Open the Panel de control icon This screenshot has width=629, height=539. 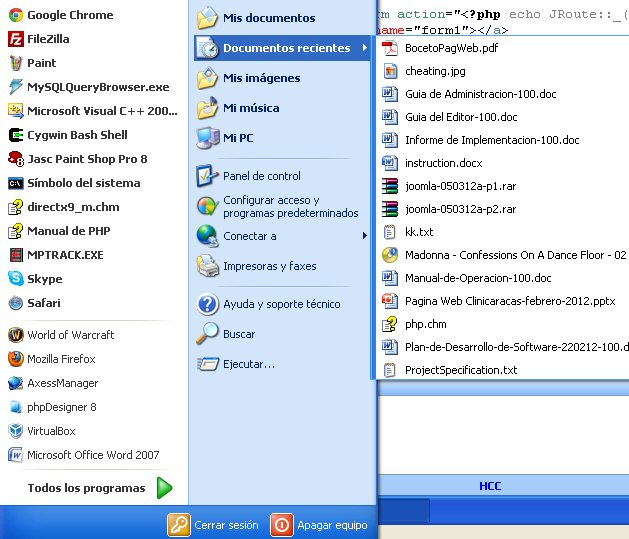point(207,176)
